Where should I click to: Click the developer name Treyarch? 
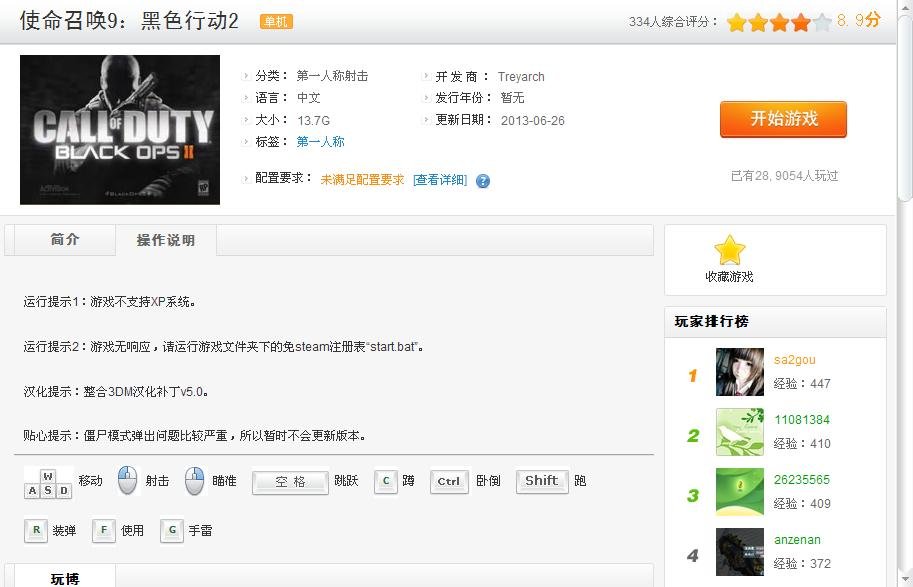click(521, 77)
